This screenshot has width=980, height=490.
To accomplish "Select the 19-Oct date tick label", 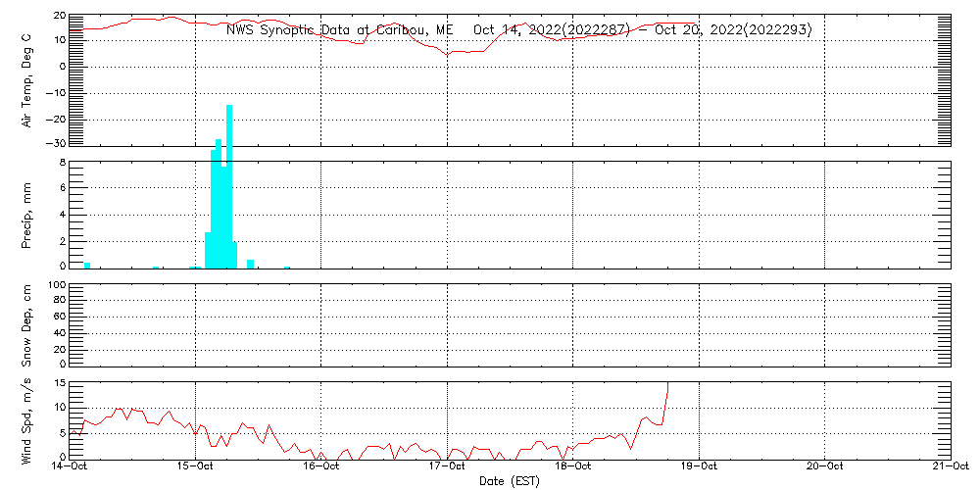I will tap(699, 466).
